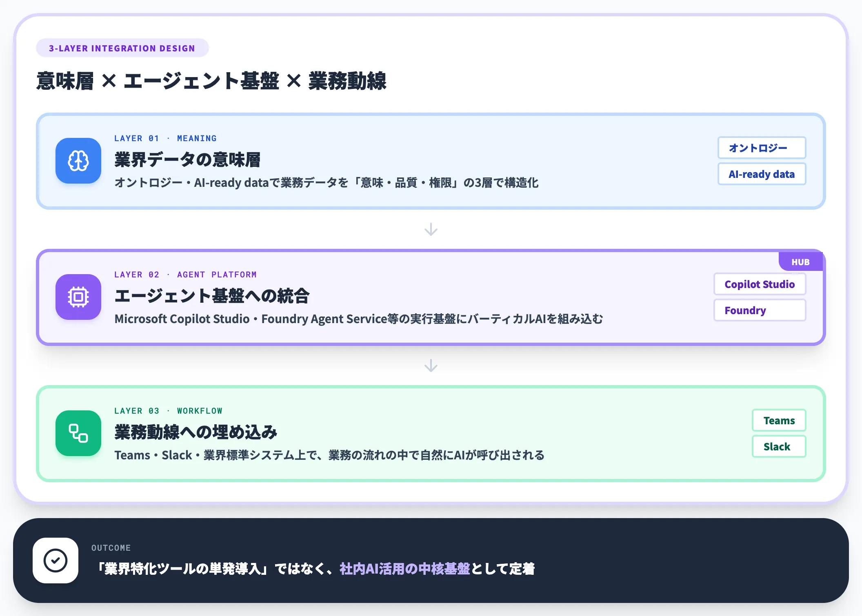Click the Teams tag
This screenshot has height=616, width=862.
(779, 420)
